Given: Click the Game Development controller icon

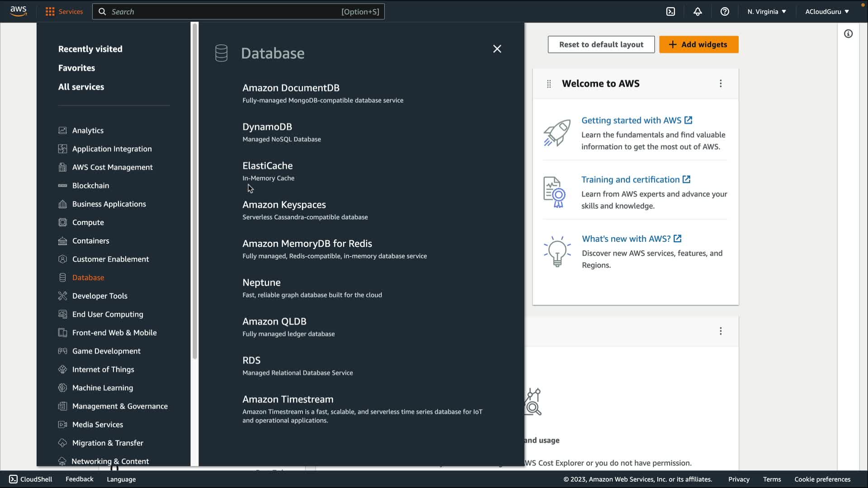Looking at the screenshot, I should coord(62,351).
